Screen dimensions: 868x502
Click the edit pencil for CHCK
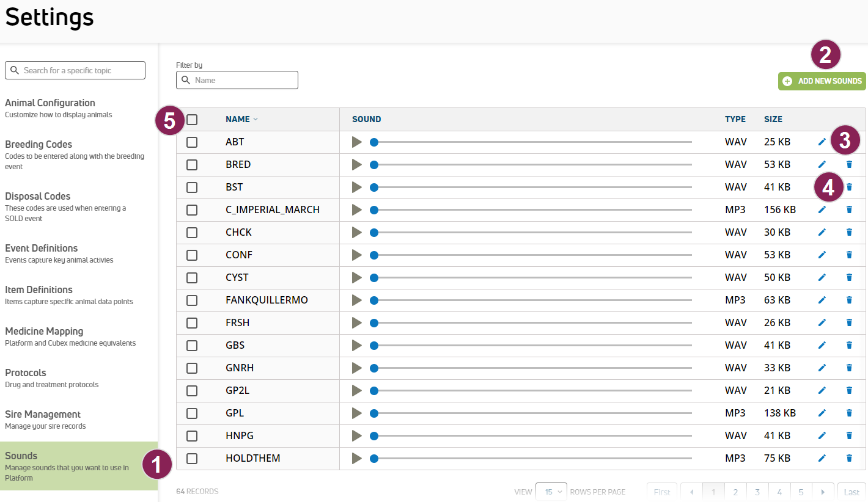click(822, 232)
